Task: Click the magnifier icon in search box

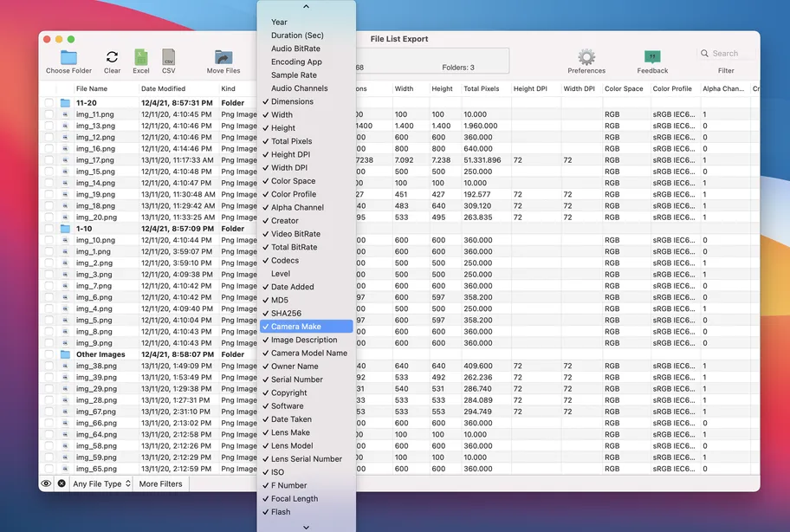Action: (704, 53)
